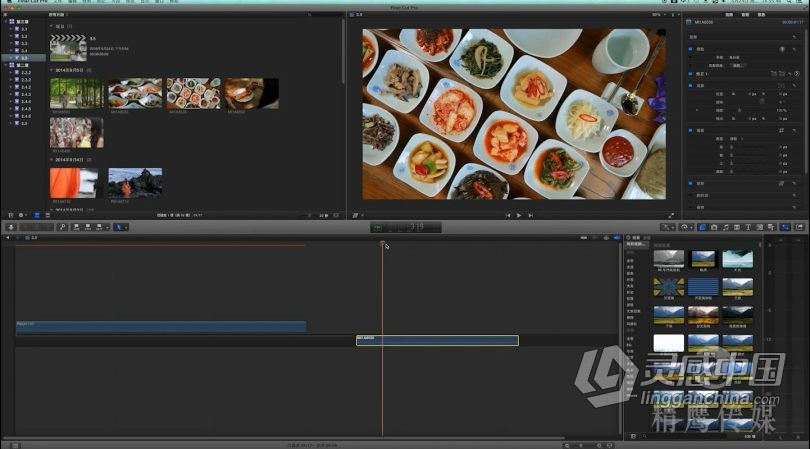The image size is (810, 449).
Task: Open the Enhancements magic wand menu
Action: 667,227
